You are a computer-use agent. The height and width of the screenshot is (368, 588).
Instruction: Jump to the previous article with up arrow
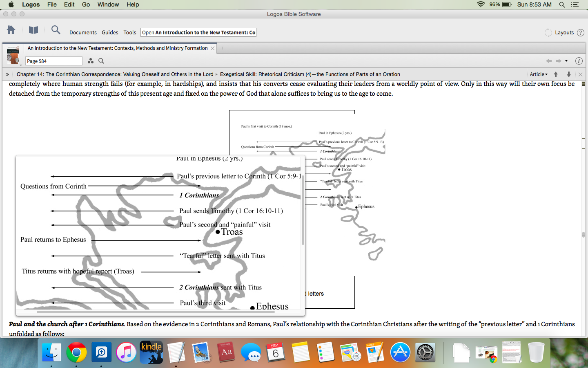(556, 74)
